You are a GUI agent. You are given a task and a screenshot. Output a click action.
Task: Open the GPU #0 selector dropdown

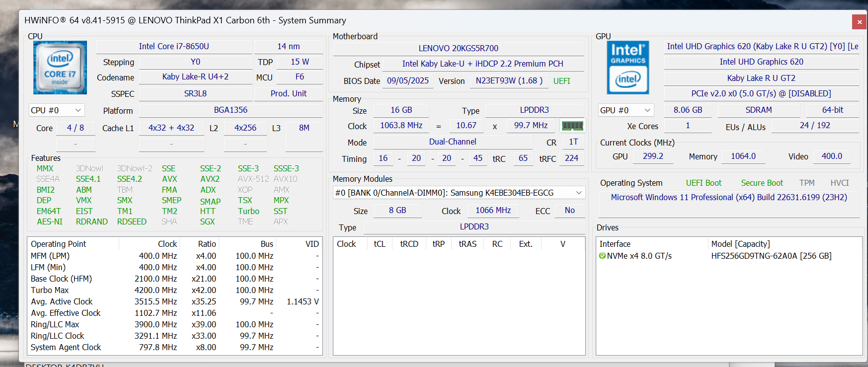point(626,110)
